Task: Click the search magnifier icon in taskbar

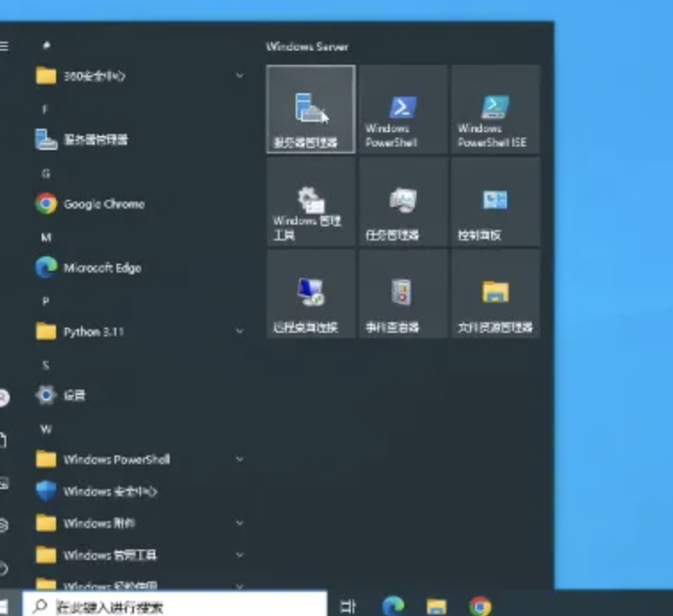Action: (x=40, y=605)
